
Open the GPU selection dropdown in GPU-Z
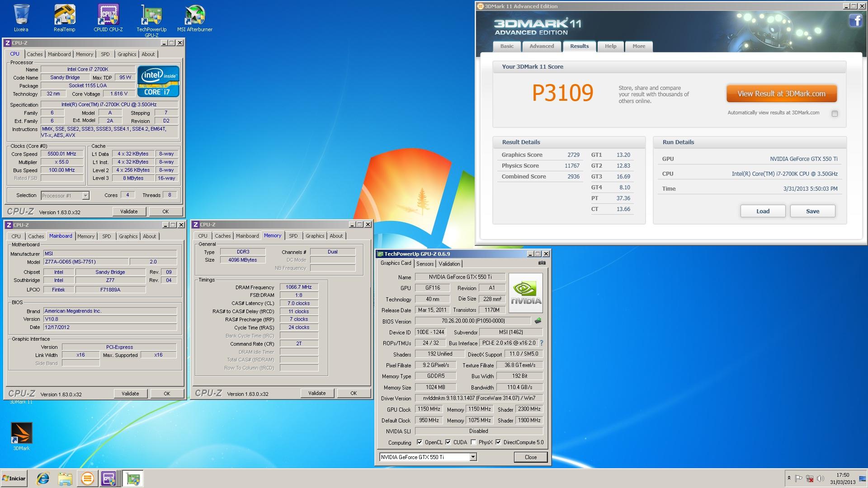(473, 457)
